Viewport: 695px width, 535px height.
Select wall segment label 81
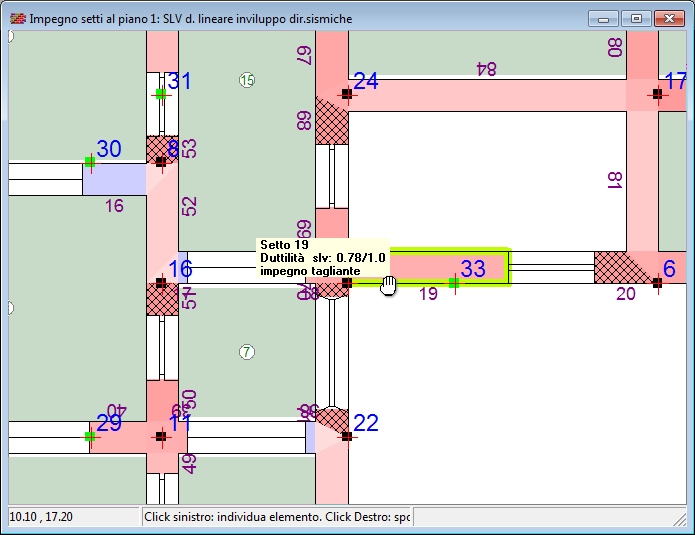[615, 180]
